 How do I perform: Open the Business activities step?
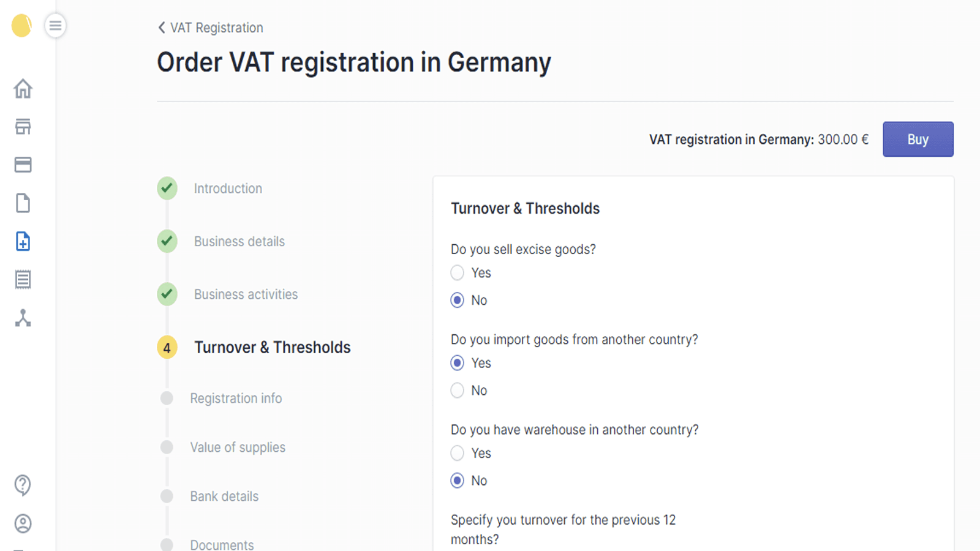pos(246,294)
